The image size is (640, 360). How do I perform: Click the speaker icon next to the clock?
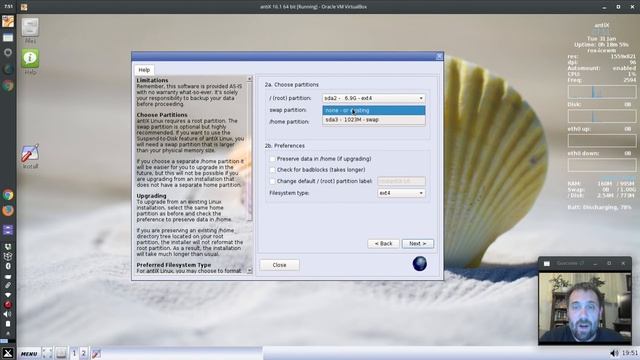[614, 353]
